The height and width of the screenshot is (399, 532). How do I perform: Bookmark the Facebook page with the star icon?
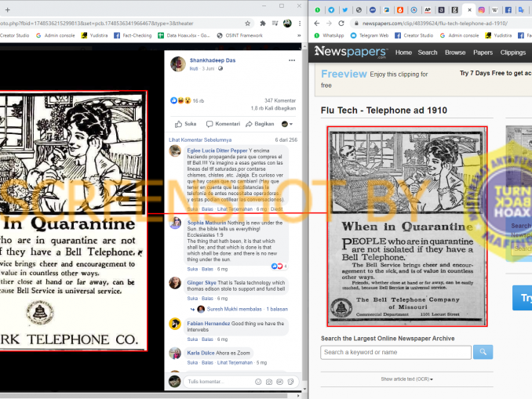click(248, 24)
